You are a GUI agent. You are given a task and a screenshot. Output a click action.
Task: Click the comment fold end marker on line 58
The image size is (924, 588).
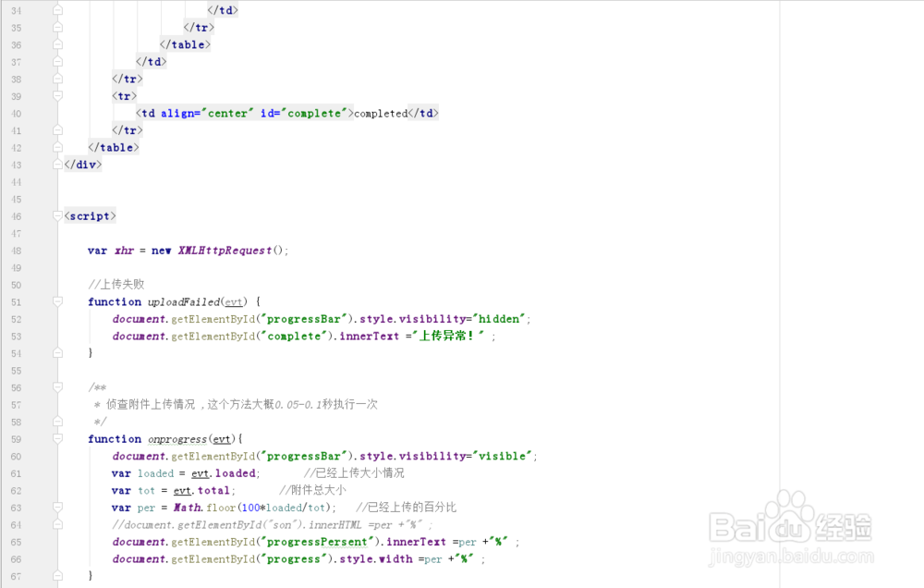(57, 422)
